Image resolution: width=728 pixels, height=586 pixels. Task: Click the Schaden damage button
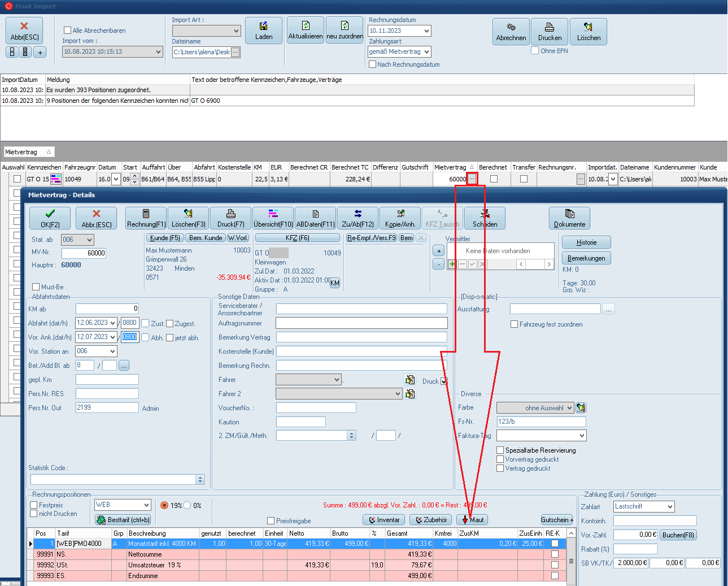point(485,218)
